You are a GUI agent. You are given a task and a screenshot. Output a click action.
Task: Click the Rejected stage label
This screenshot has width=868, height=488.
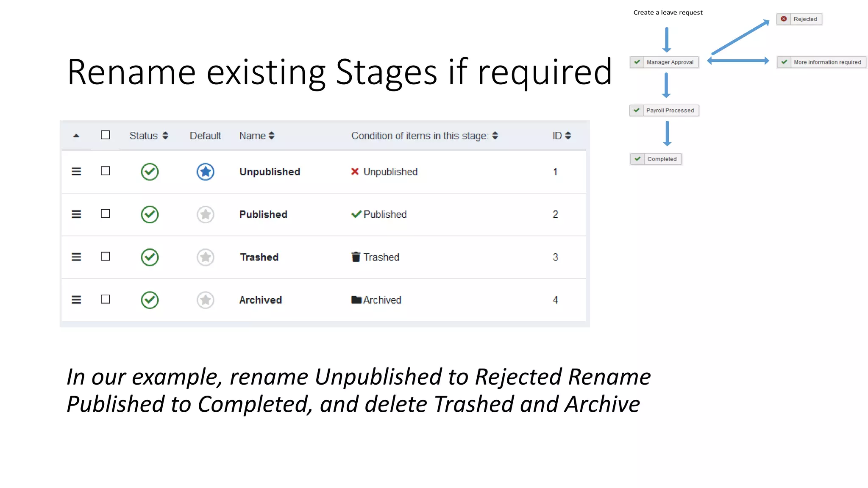click(805, 19)
